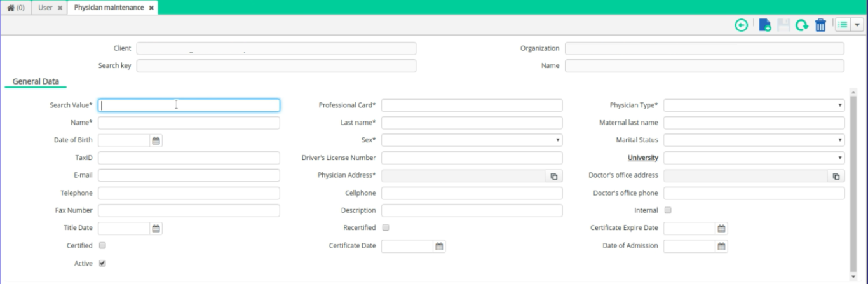Create a new record with the toolbar icon
868x284 pixels.
pos(765,25)
